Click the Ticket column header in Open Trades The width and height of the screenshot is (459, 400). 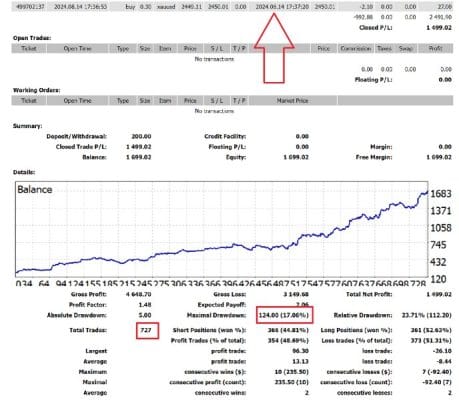[29, 49]
